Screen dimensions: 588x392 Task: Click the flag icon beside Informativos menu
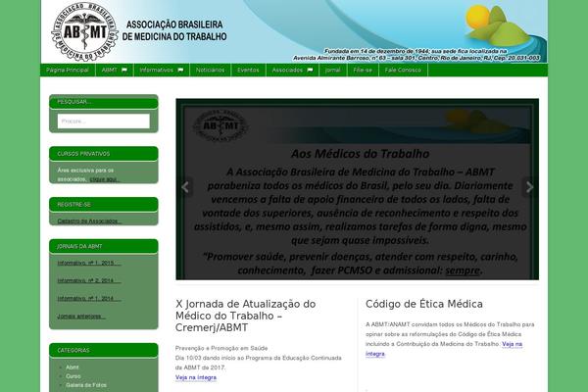(180, 71)
